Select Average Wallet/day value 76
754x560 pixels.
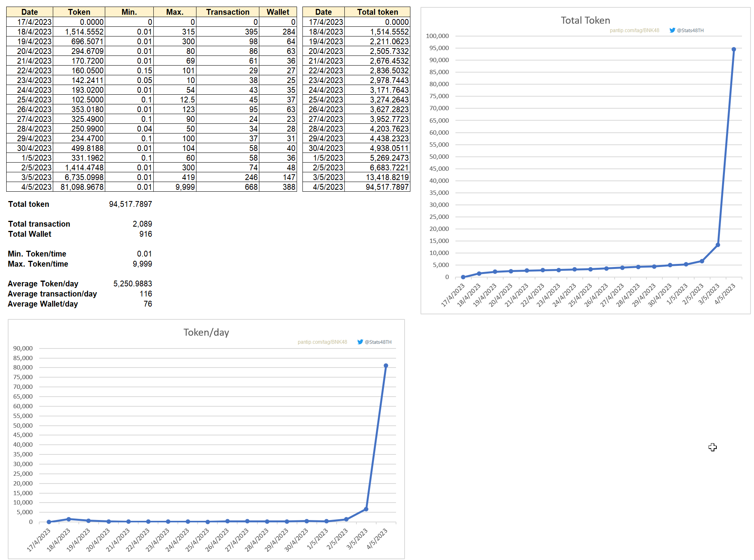(148, 304)
